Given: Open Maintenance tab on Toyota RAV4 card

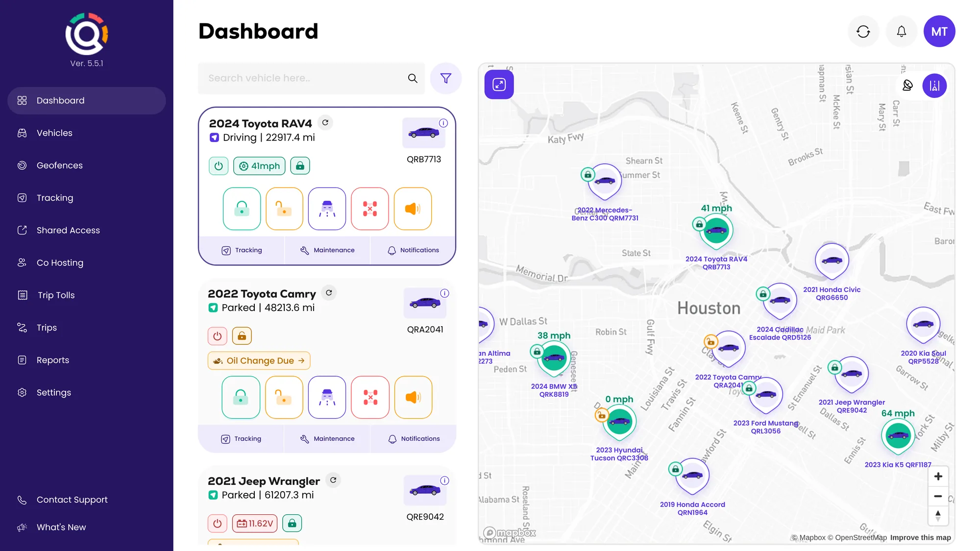Looking at the screenshot, I should point(327,250).
